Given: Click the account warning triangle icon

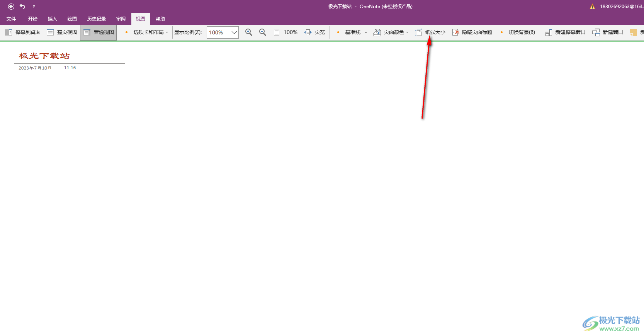Looking at the screenshot, I should tap(592, 7).
